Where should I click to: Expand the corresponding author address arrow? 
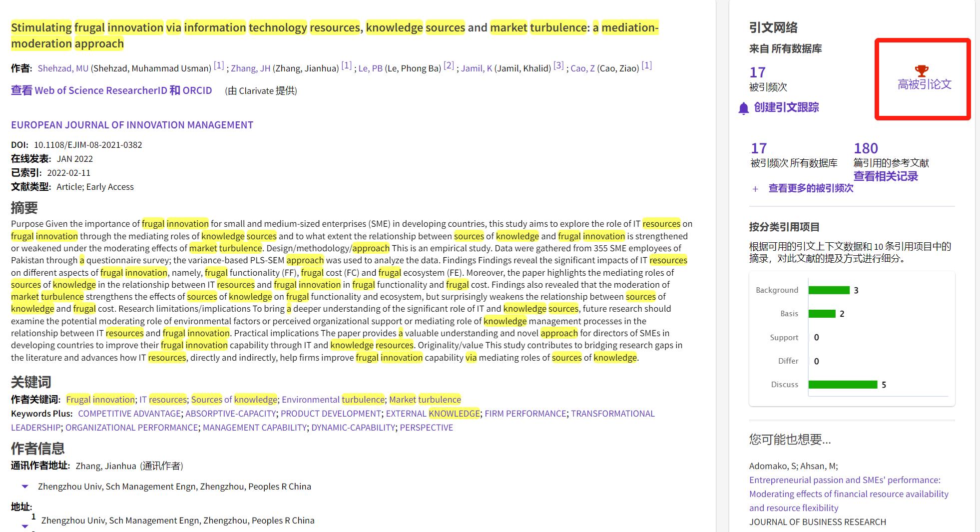pos(24,487)
